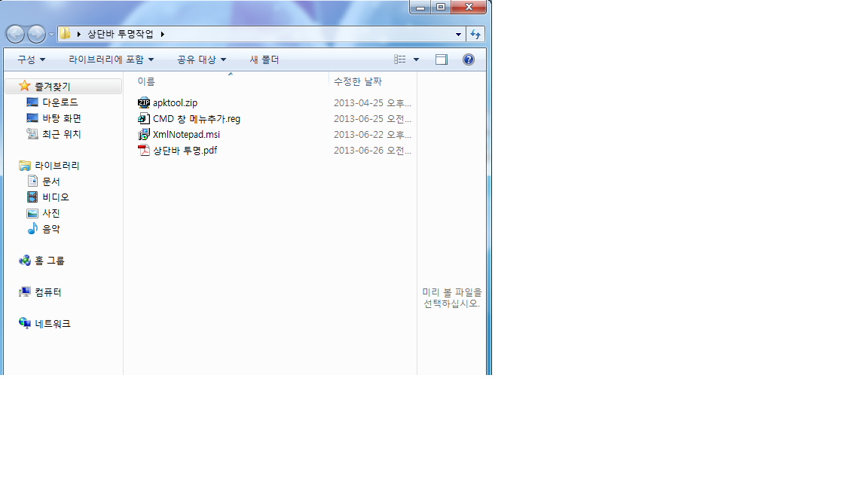Click the Back navigation arrow button
Viewport: 868px width, 488px height.
coord(15,34)
